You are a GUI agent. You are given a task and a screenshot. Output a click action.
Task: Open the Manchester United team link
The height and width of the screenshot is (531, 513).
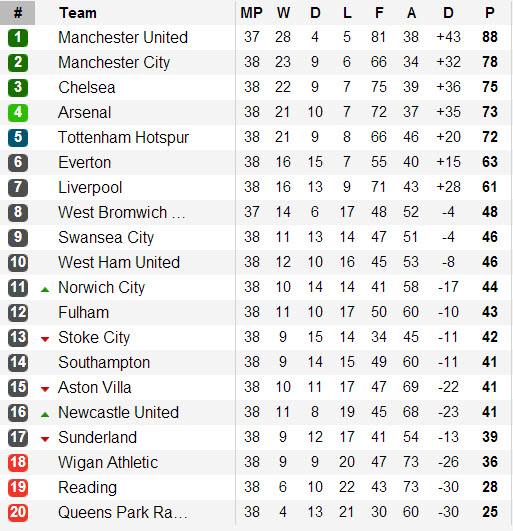[123, 37]
